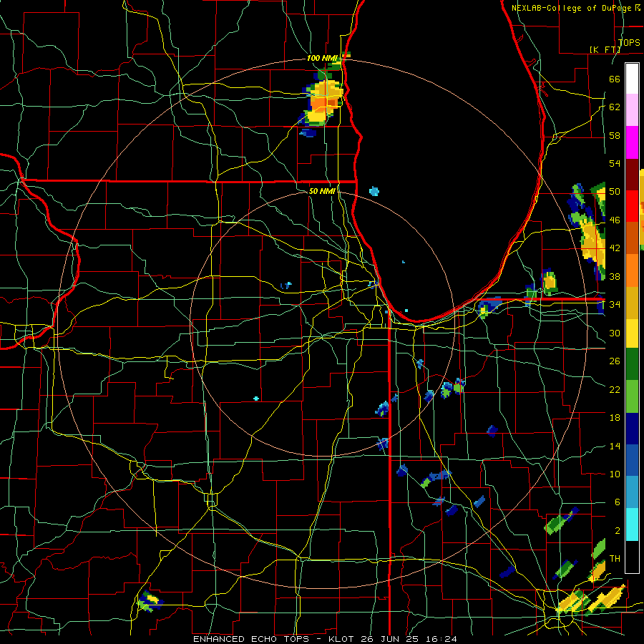Click the white swatch atop the tops legend
Image resolution: width=644 pixels, height=644 pixels.
632,79
